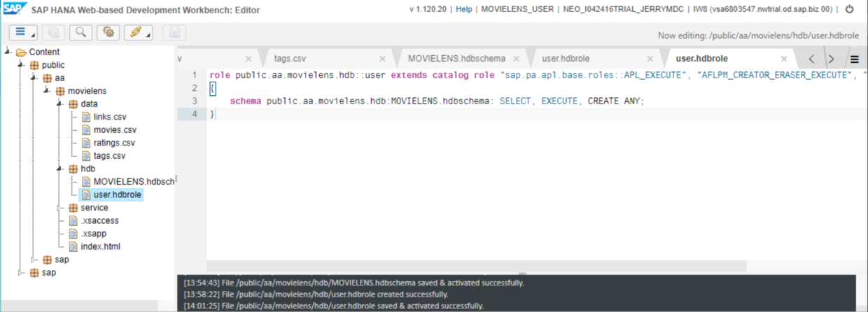868x312 pixels.
Task: Click the service package icon
Action: click(73, 208)
